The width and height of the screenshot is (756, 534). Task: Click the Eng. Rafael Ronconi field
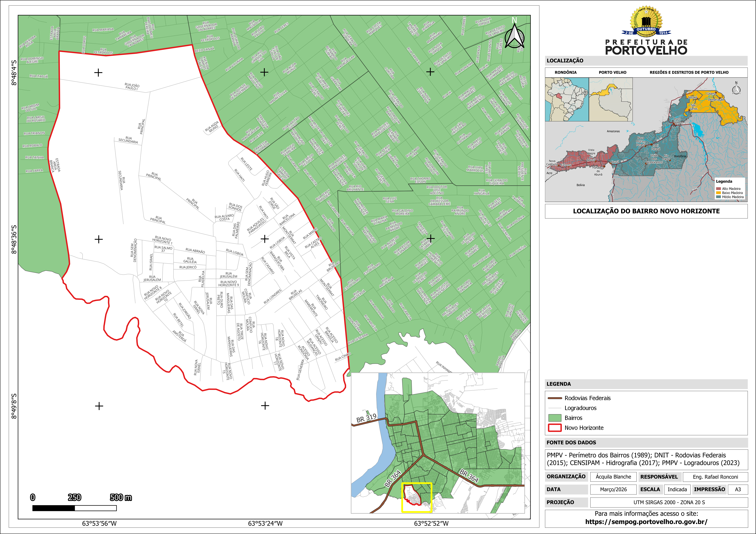[x=715, y=477]
